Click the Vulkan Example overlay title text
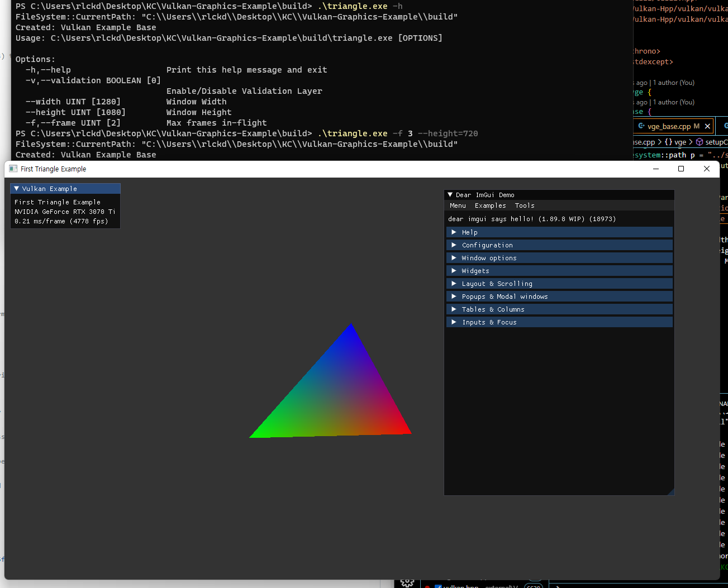The width and height of the screenshot is (728, 588). (x=50, y=189)
